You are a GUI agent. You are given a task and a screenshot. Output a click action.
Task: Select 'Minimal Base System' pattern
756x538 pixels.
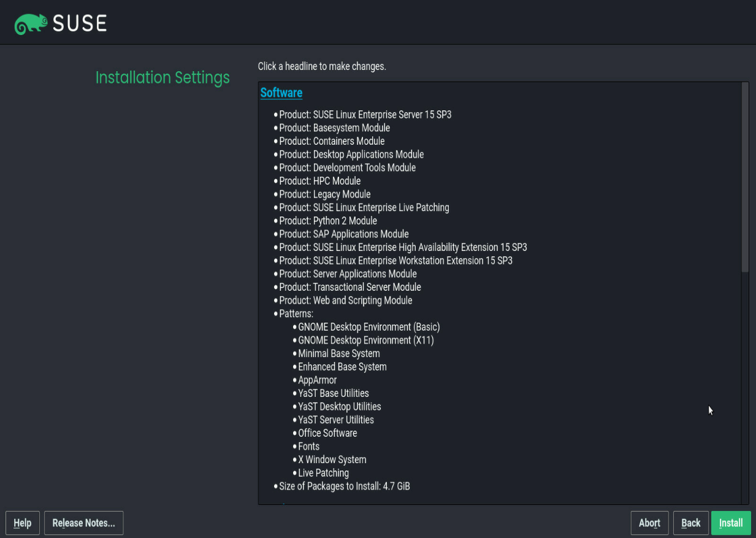point(339,354)
